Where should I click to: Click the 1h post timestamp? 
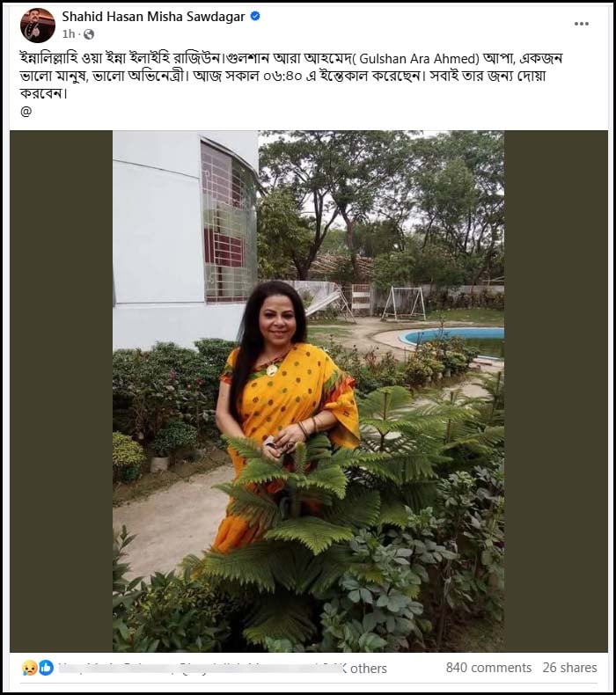(69, 34)
